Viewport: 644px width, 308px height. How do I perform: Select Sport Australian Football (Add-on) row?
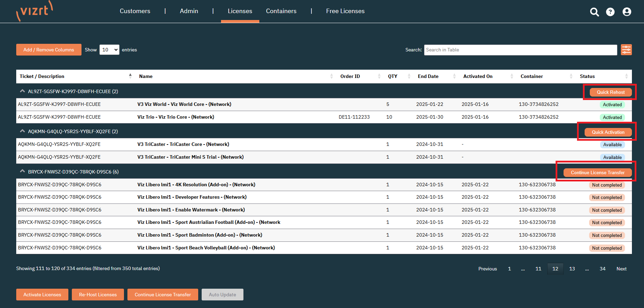click(x=324, y=222)
